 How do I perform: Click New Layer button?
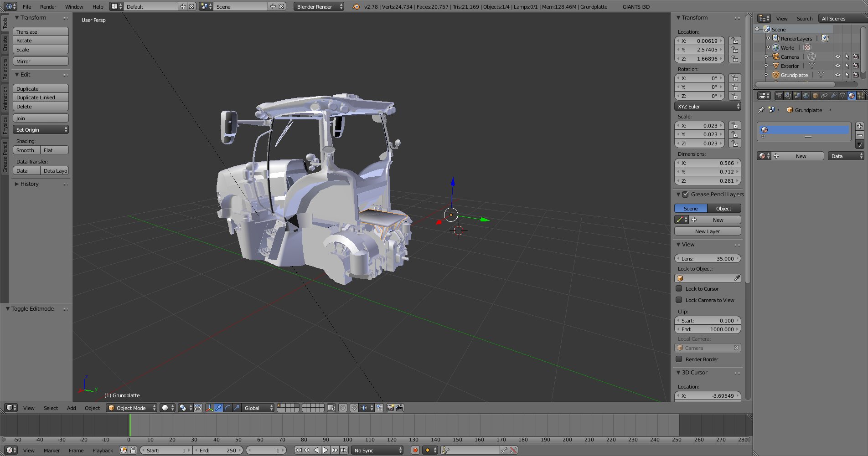[x=708, y=231]
